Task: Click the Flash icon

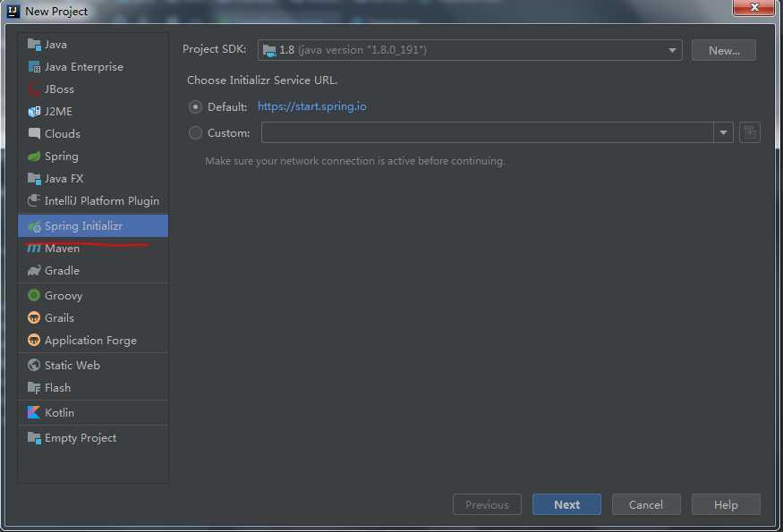Action: click(34, 388)
